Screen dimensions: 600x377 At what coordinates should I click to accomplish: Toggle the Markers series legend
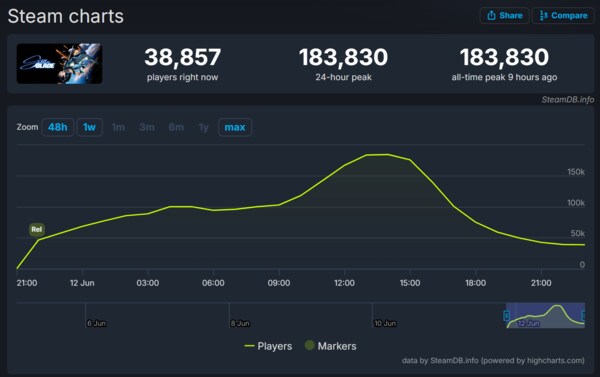(x=331, y=346)
